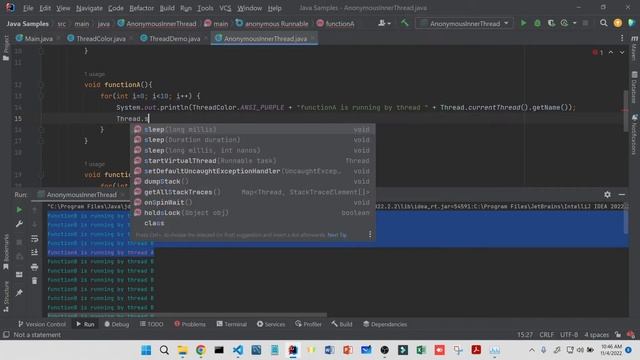Open Search Everywhere magnifier in toolbar

603,23
